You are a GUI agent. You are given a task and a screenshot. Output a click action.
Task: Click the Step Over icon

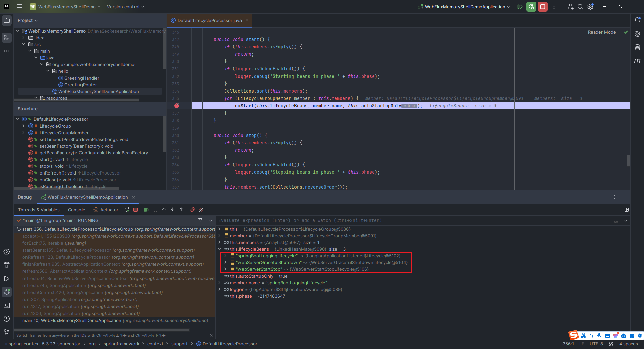click(x=164, y=210)
